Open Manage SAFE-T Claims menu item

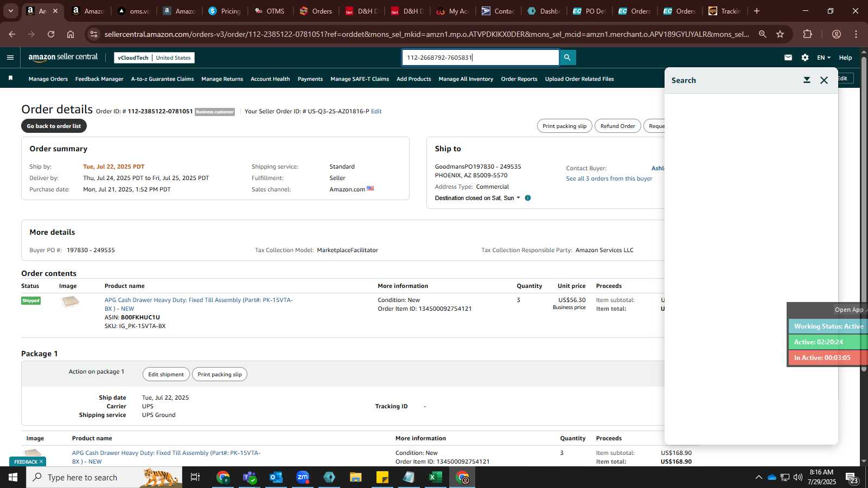(x=360, y=79)
